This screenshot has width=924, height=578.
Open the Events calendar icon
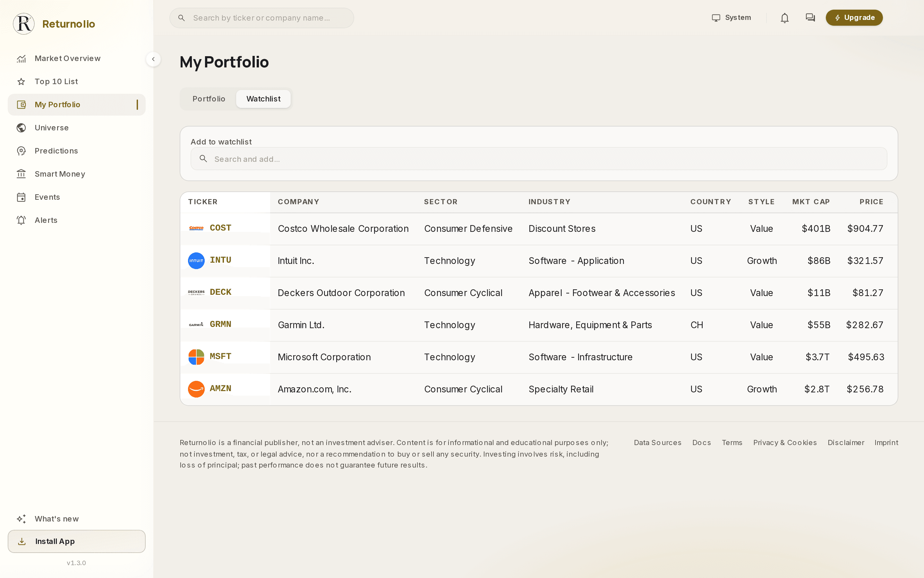click(21, 197)
